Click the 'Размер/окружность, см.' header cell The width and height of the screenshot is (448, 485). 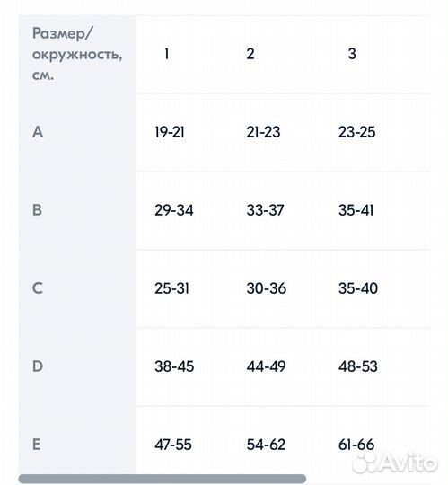point(77,54)
